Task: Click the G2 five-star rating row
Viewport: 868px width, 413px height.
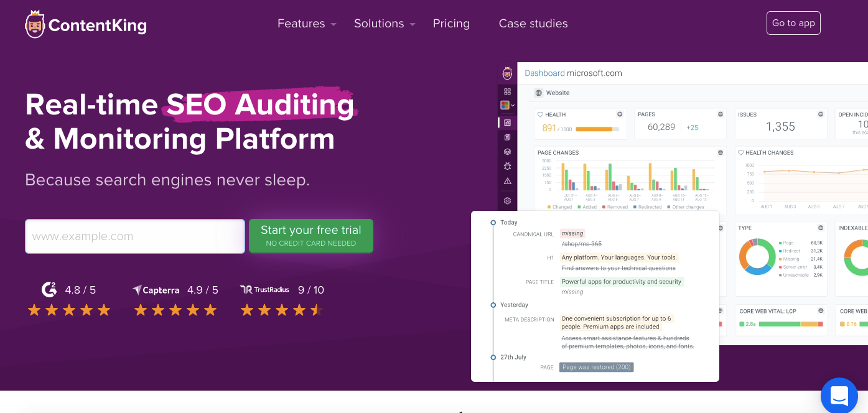Action: pyautogui.click(x=69, y=310)
